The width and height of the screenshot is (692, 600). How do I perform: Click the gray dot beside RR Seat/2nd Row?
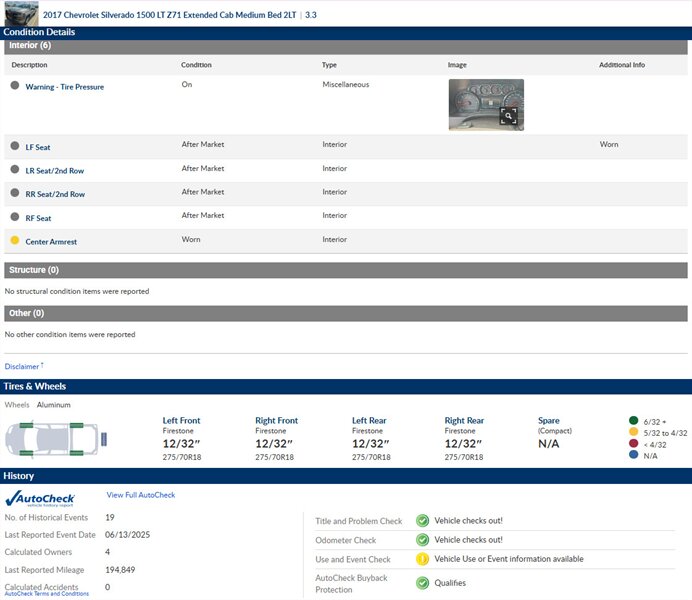tap(15, 193)
